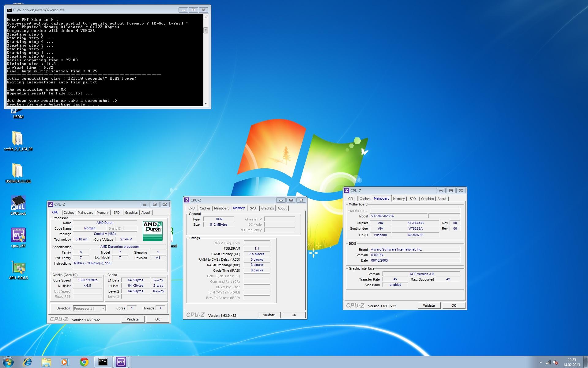Image resolution: width=588 pixels, height=368 pixels.
Task: Select SPD tab in the middle CPU-Z window
Action: [x=253, y=208]
